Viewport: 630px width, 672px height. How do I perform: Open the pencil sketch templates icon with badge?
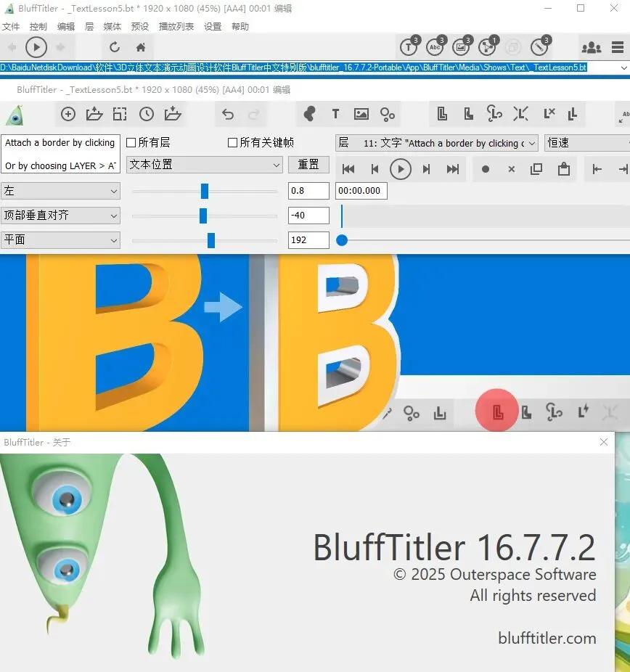[541, 46]
